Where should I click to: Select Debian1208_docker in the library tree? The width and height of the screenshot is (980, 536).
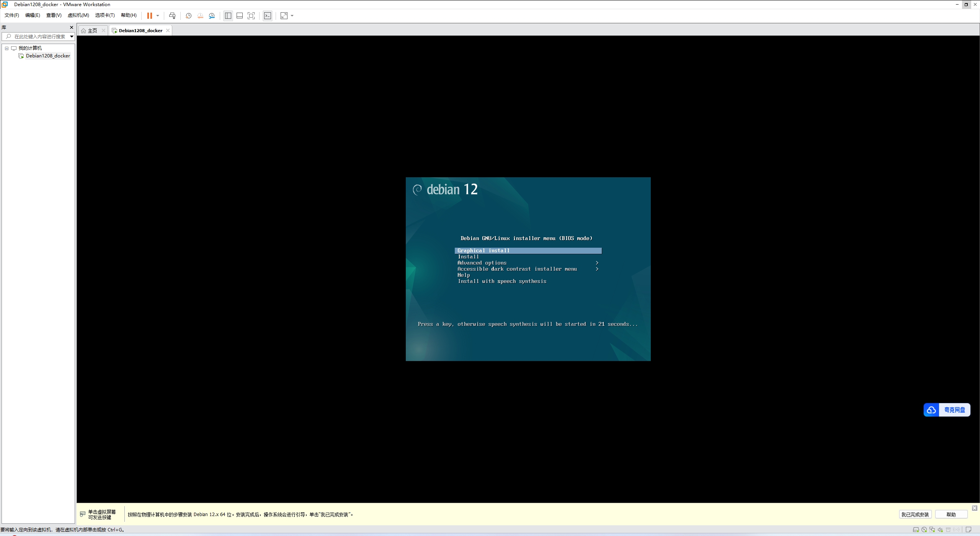point(48,56)
